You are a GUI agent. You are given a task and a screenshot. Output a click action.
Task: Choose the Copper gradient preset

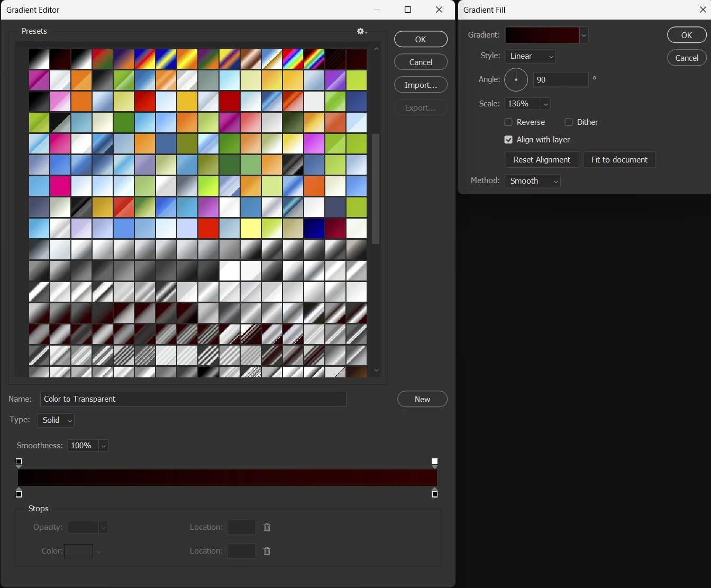tap(251, 59)
